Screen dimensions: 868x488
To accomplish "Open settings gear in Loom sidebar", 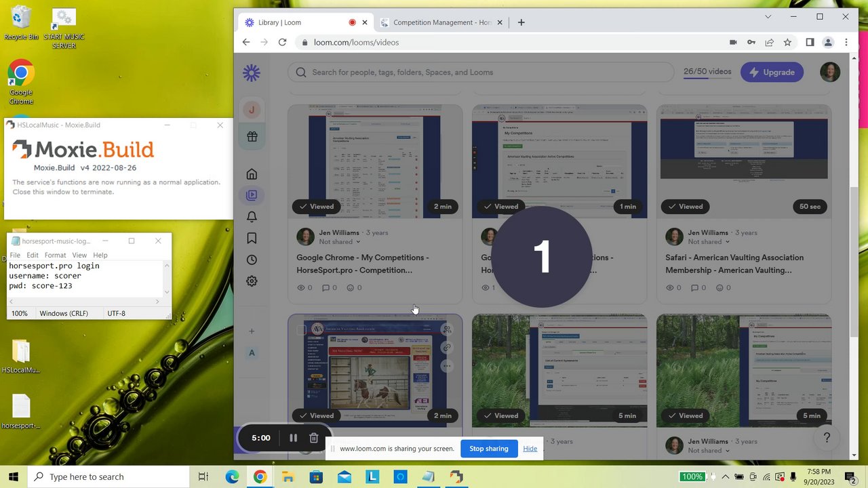I will tap(252, 281).
